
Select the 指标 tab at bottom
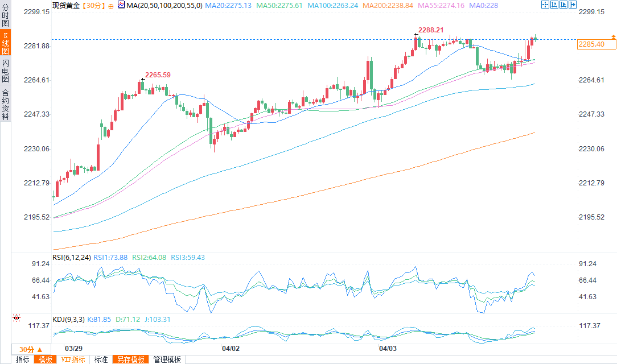[x=23, y=359]
